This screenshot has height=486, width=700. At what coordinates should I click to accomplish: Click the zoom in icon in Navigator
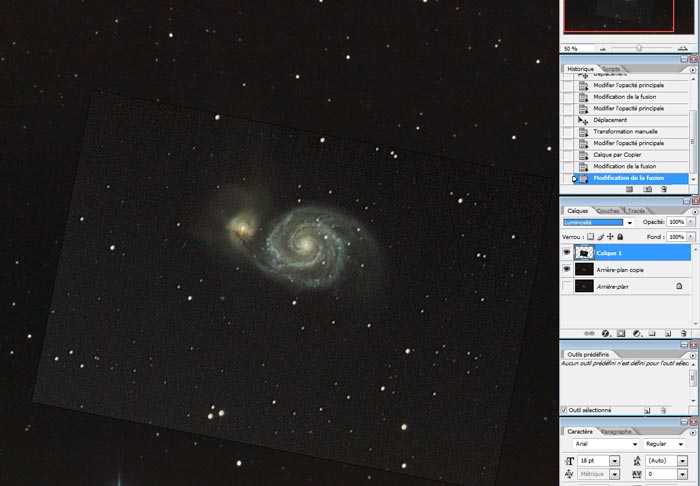[682, 48]
